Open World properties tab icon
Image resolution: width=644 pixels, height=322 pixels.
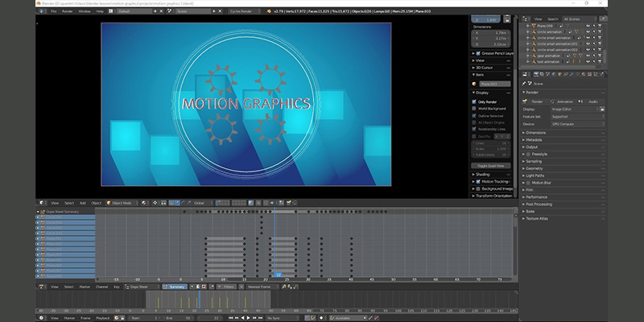pyautogui.click(x=554, y=74)
